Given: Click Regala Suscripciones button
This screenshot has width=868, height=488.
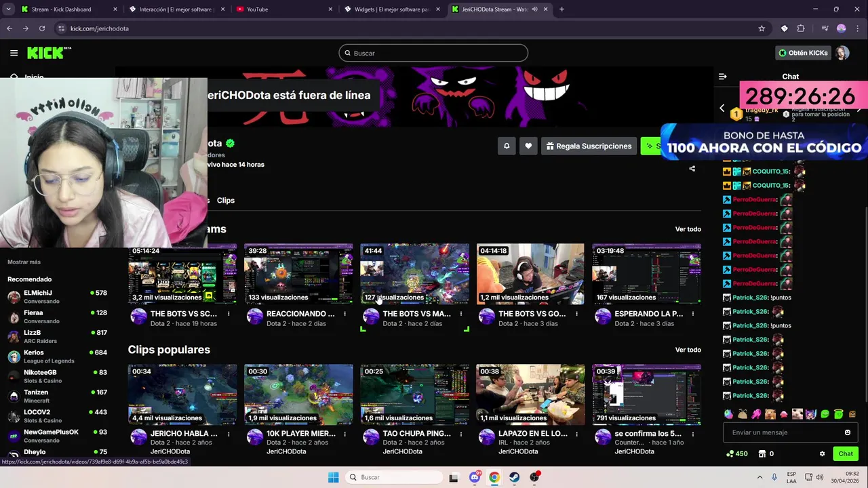Looking at the screenshot, I should (588, 146).
